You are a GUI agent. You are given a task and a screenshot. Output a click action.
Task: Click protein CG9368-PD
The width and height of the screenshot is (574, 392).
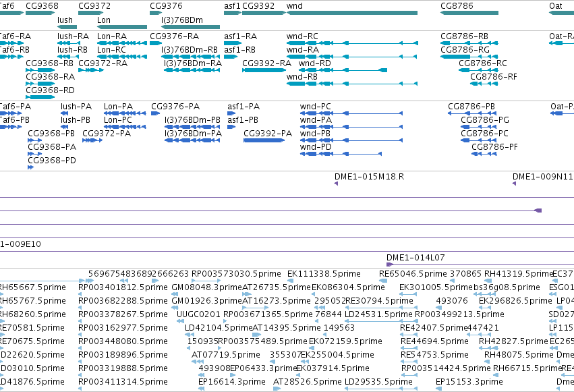(31, 167)
